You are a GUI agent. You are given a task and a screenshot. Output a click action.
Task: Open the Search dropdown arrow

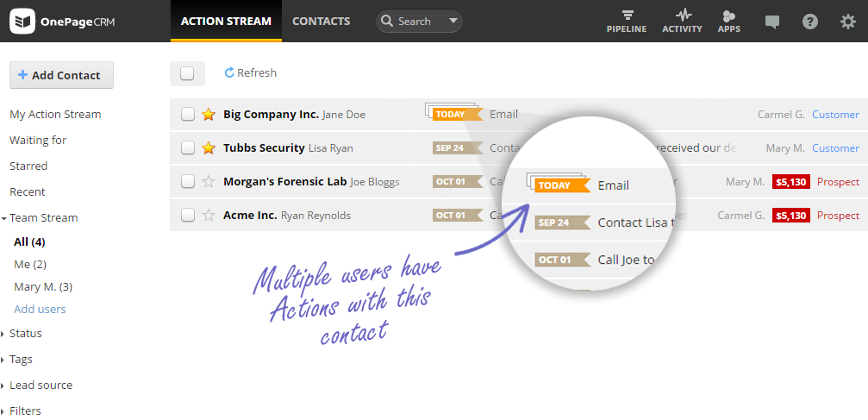point(453,22)
